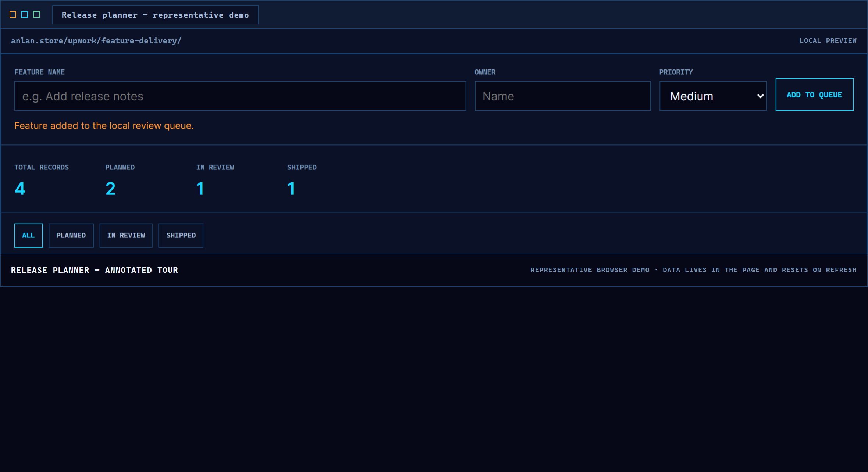Click the TOTAL RECORDS stat label
The height and width of the screenshot is (472, 868).
tap(42, 167)
